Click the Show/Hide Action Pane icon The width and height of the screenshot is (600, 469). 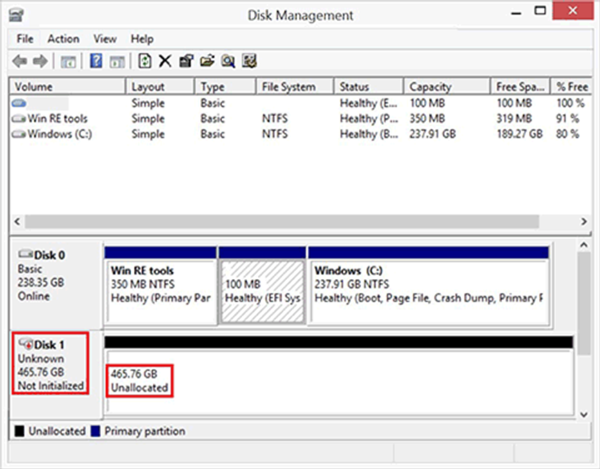point(117,62)
